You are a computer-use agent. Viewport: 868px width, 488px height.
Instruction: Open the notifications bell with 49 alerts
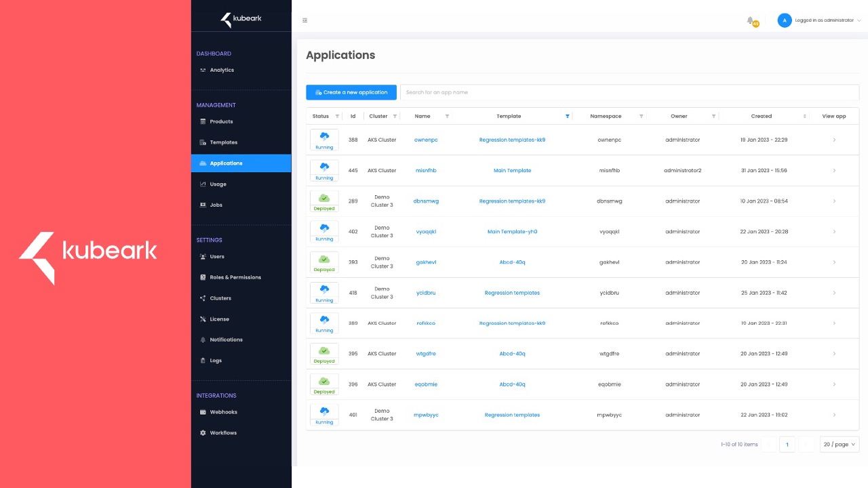pos(749,21)
